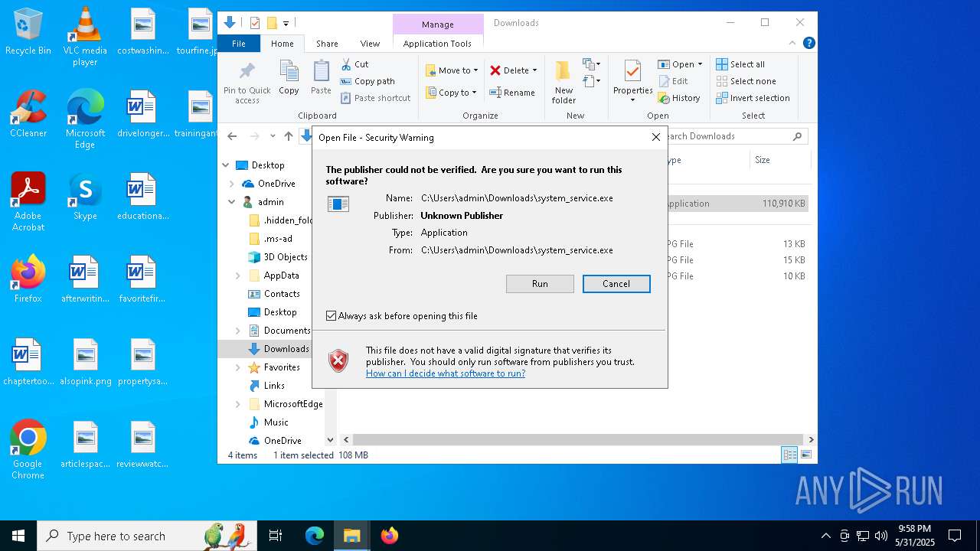Open the Quick Access Toolbar customize dropdown
The image size is (980, 551).
coord(286,23)
